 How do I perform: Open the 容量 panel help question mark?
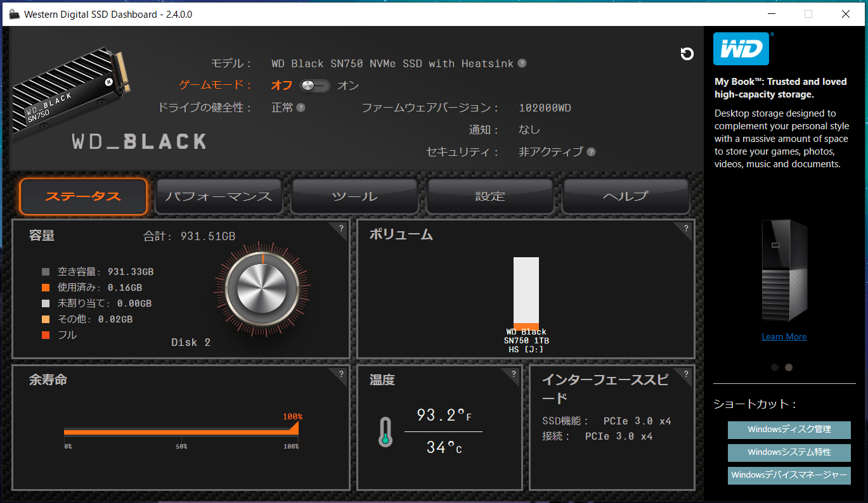click(x=341, y=228)
